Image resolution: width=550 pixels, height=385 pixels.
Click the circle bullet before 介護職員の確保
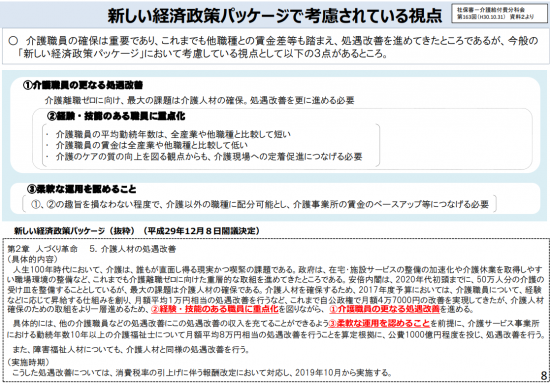[13, 41]
